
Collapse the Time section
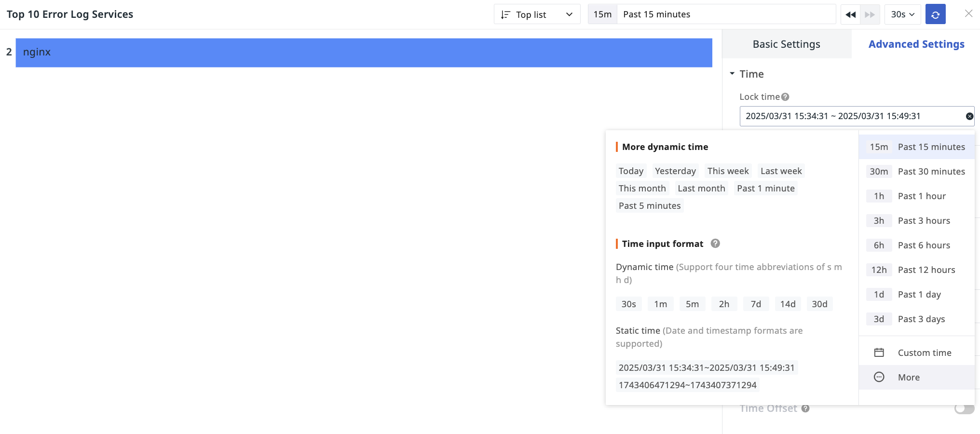point(732,74)
